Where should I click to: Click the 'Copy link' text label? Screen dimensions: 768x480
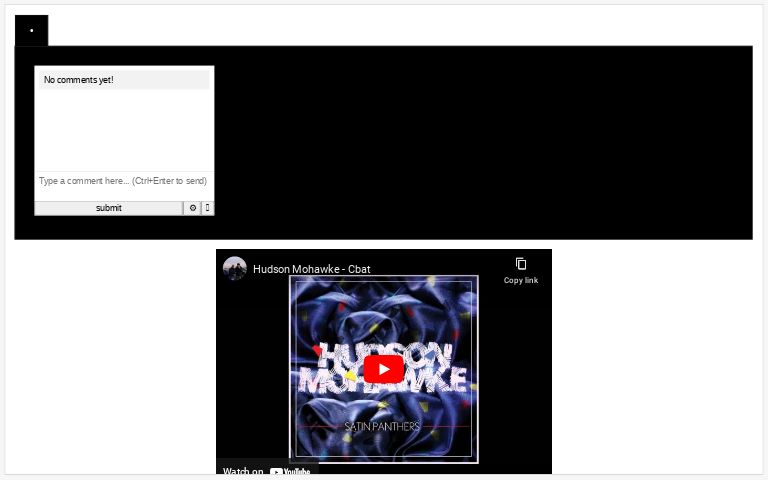pyautogui.click(x=521, y=281)
